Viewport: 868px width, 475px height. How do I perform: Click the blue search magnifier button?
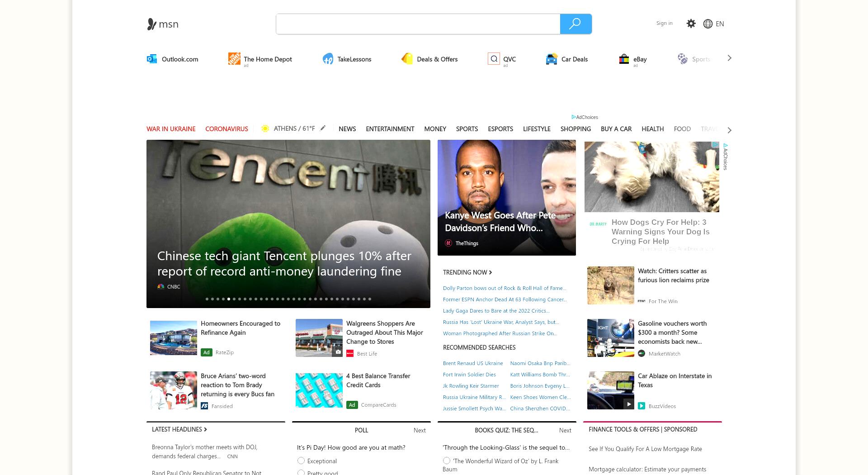coord(576,24)
